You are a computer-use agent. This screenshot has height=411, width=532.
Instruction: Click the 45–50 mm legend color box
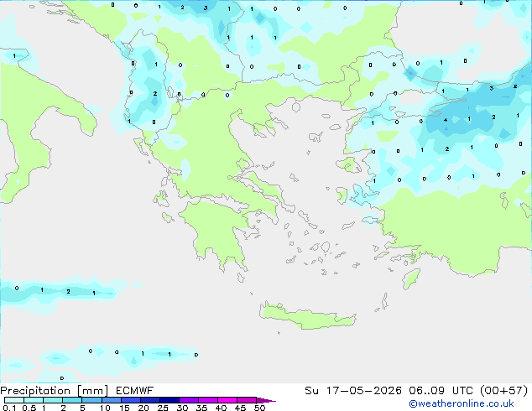[x=247, y=400]
